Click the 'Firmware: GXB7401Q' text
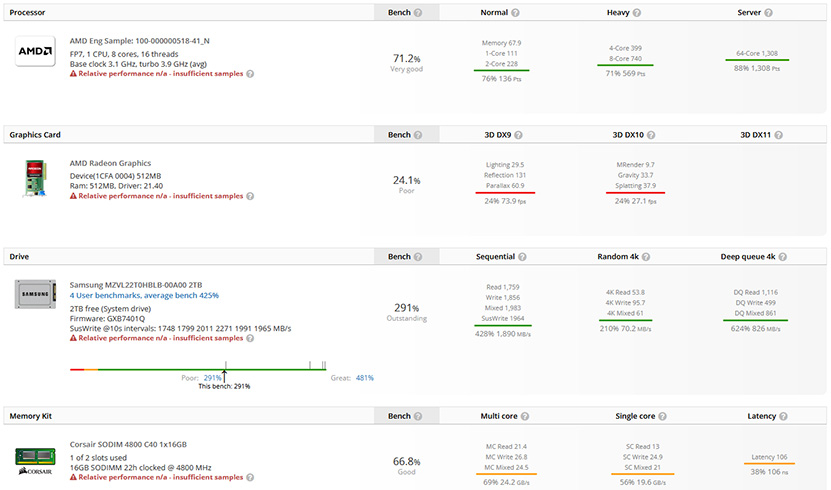 (107, 319)
